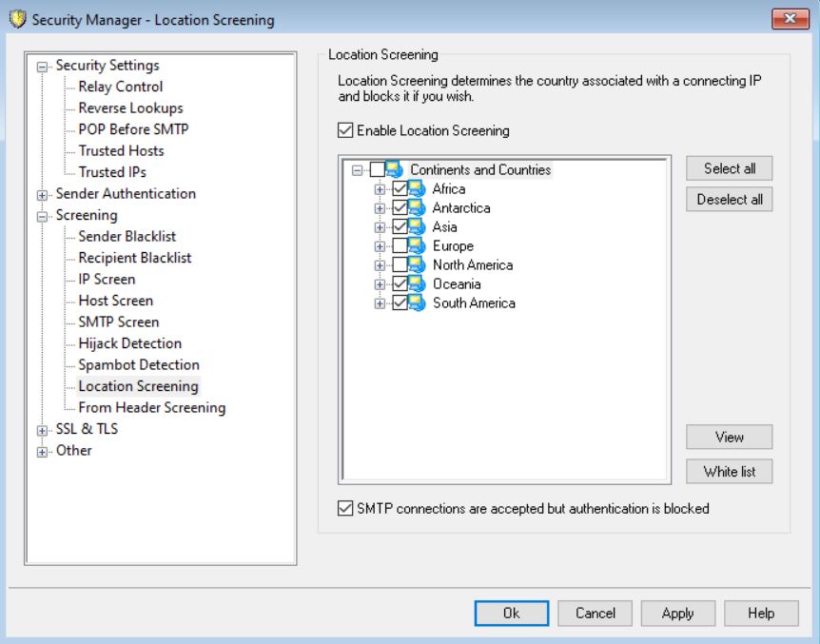Click the Security Manager shield icon
820x644 pixels.
click(18, 19)
